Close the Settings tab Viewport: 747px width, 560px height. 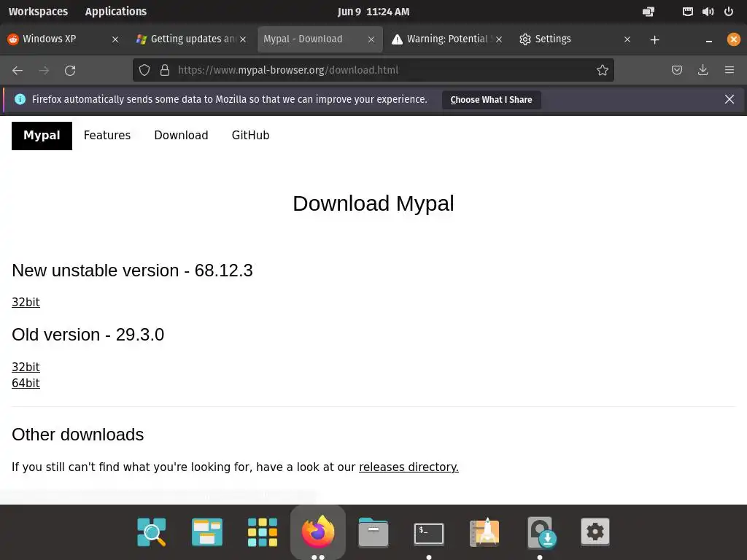pos(627,39)
